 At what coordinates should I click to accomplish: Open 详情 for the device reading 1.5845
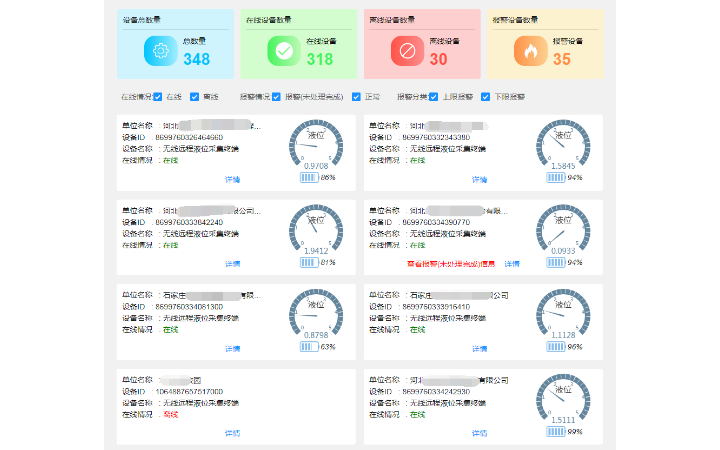click(x=479, y=180)
